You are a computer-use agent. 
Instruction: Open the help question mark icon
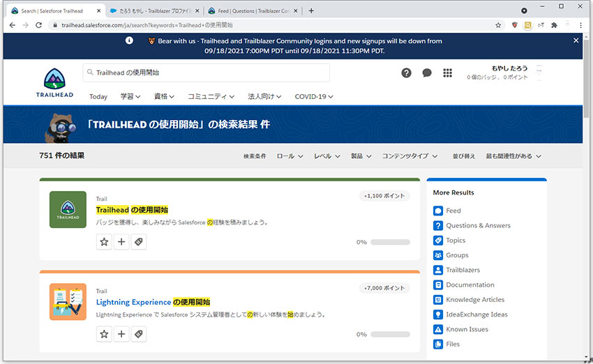(x=406, y=73)
